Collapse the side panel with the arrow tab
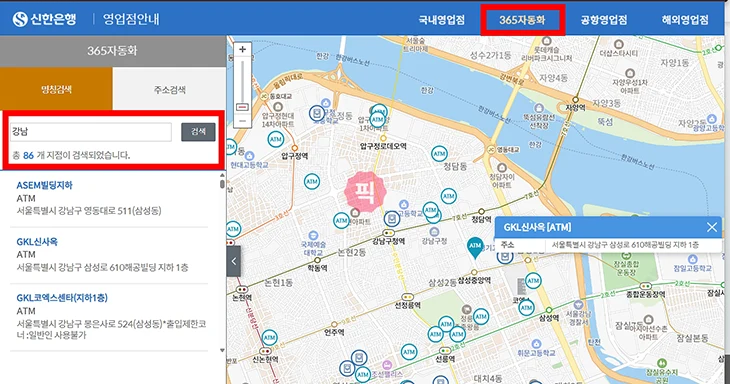Image resolution: width=730 pixels, height=384 pixels. point(234,261)
